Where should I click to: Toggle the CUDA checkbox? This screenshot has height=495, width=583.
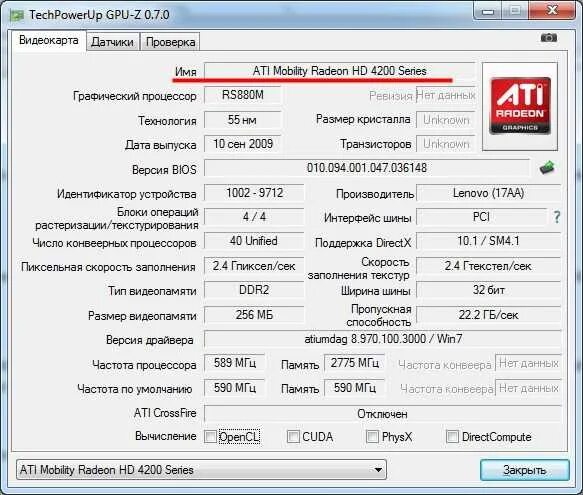[x=293, y=437]
